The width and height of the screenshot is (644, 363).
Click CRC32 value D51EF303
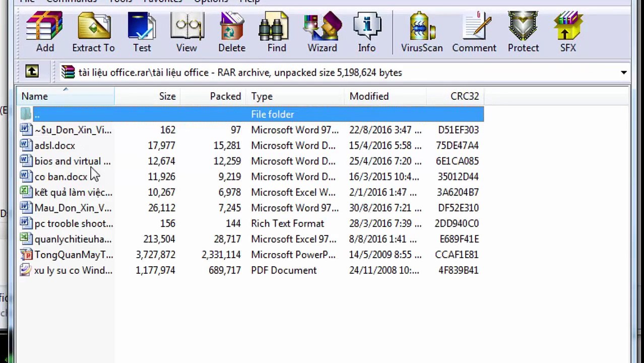[x=458, y=130]
